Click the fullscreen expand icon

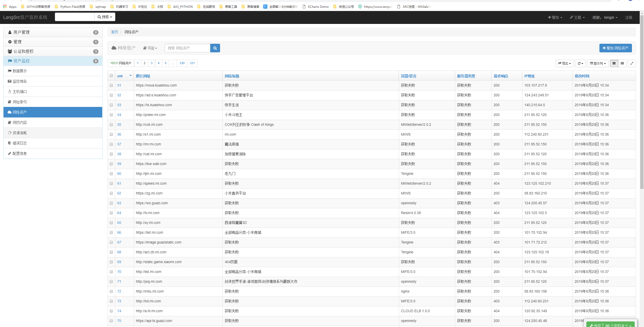[x=632, y=63]
